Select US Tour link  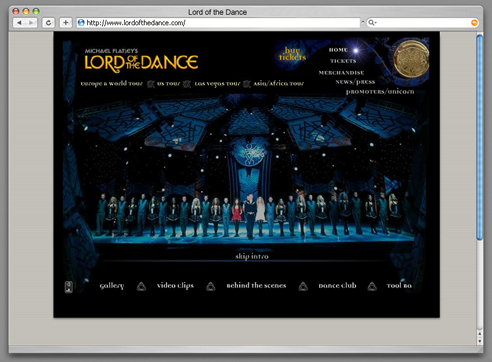168,83
